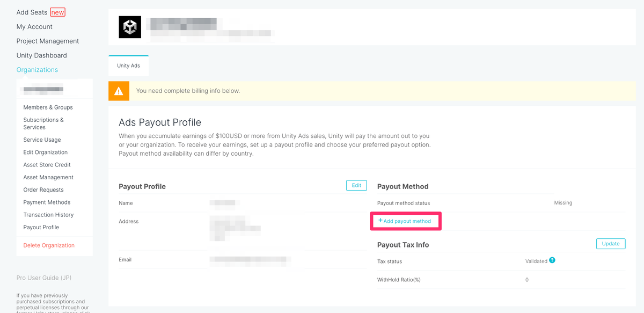The width and height of the screenshot is (644, 313).
Task: Open Subscriptions & Services
Action: pyautogui.click(x=43, y=123)
